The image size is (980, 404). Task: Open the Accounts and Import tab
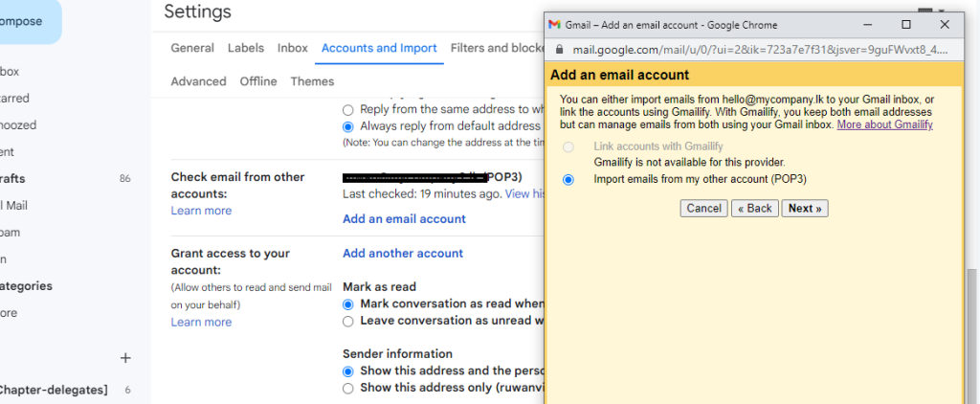coord(379,48)
